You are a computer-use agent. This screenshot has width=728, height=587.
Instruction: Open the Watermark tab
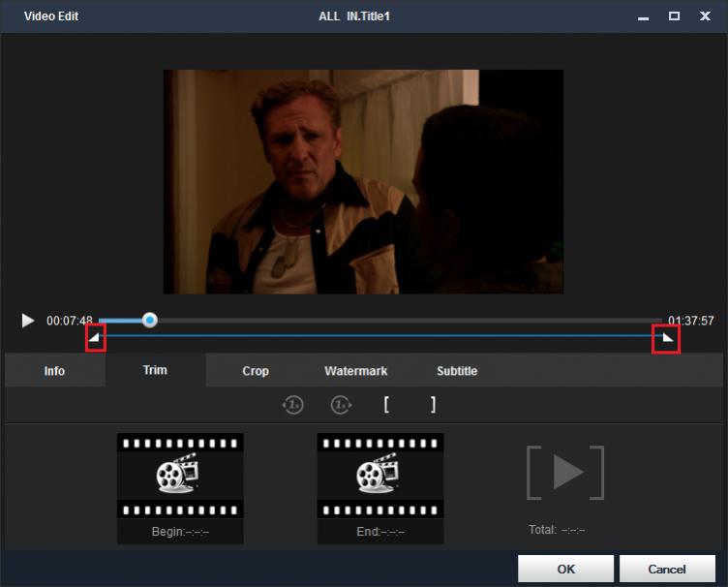click(x=355, y=371)
